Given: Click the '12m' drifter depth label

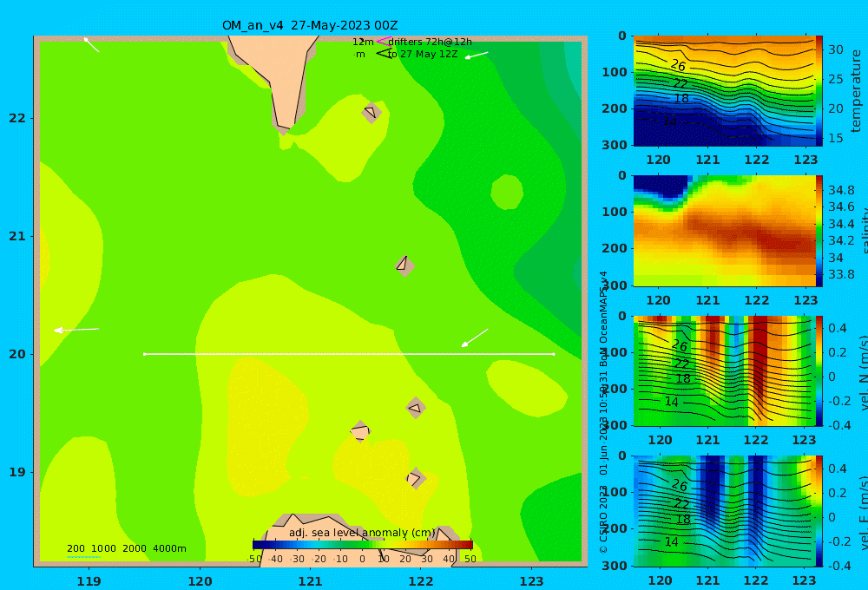Looking at the screenshot, I should [x=363, y=42].
